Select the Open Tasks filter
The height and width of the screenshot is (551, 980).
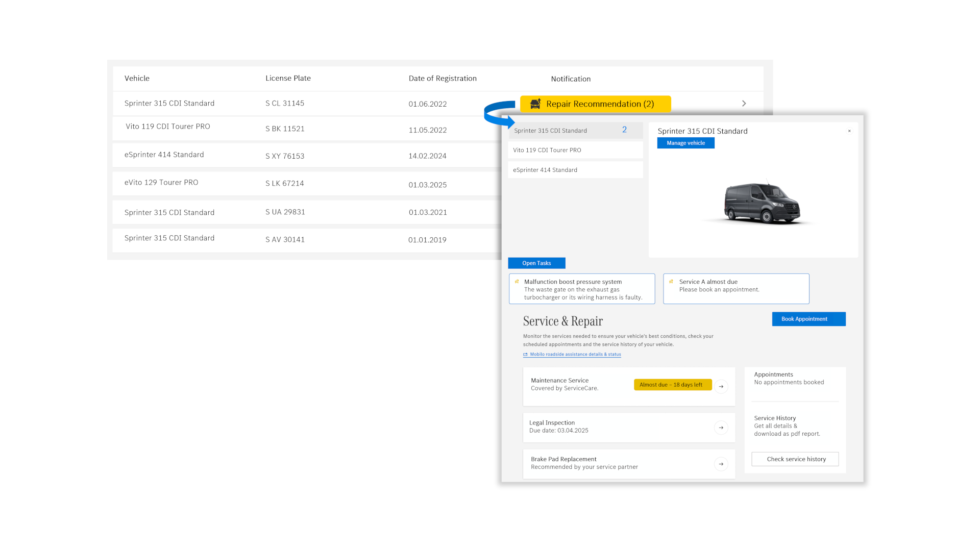pyautogui.click(x=536, y=263)
